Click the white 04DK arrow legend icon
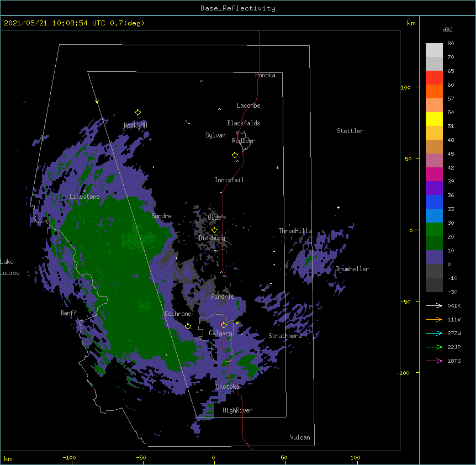The image size is (476, 465). 434,305
